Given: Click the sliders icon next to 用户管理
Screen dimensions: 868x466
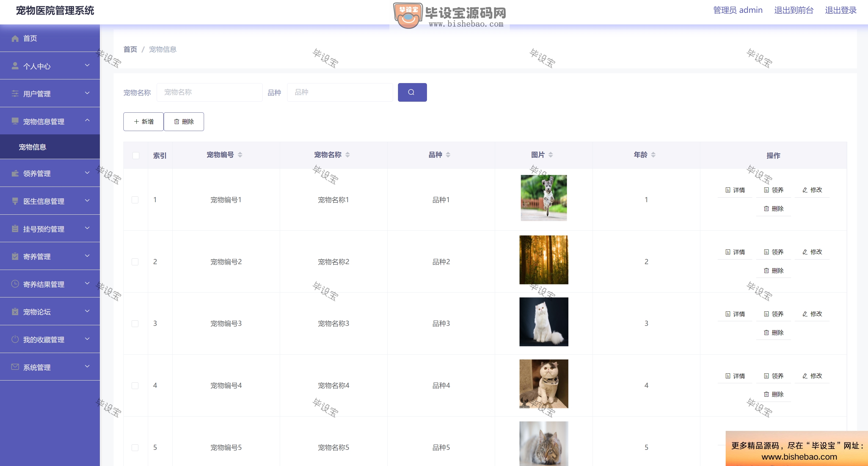Looking at the screenshot, I should [15, 94].
